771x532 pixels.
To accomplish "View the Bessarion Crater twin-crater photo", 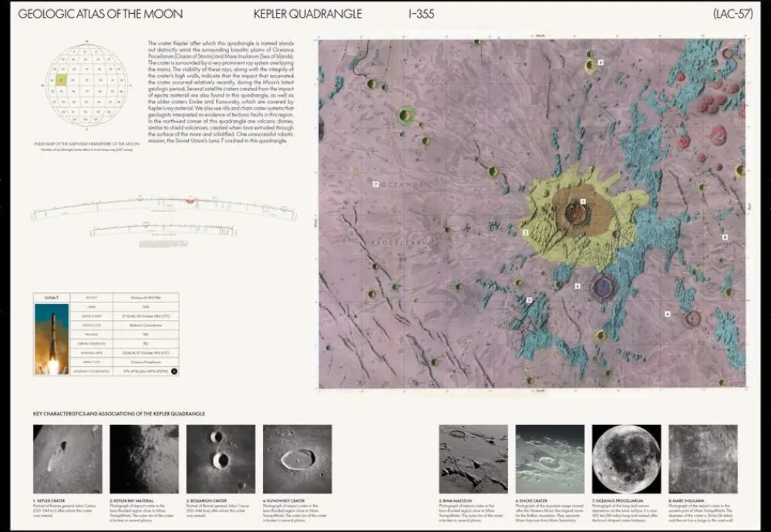I will coord(221,459).
